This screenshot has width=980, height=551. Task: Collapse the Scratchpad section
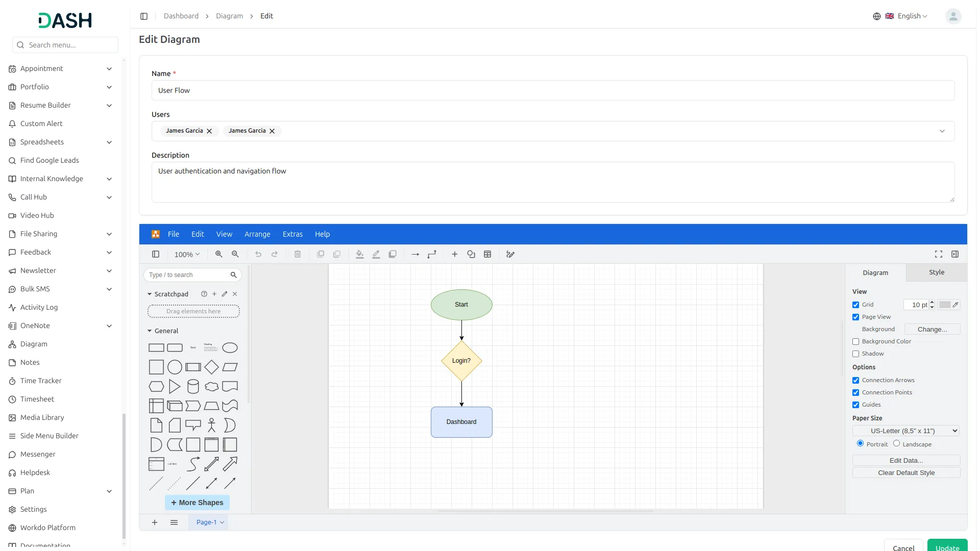150,294
